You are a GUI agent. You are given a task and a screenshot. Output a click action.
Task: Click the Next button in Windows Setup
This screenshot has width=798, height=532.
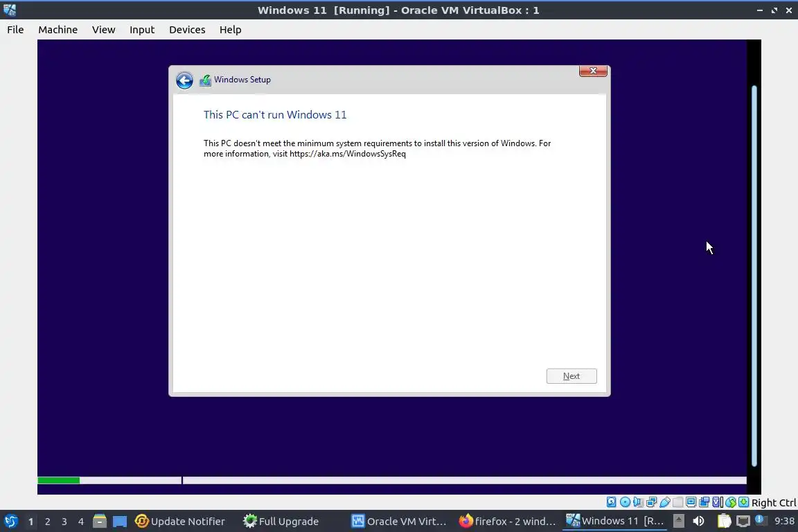point(571,375)
